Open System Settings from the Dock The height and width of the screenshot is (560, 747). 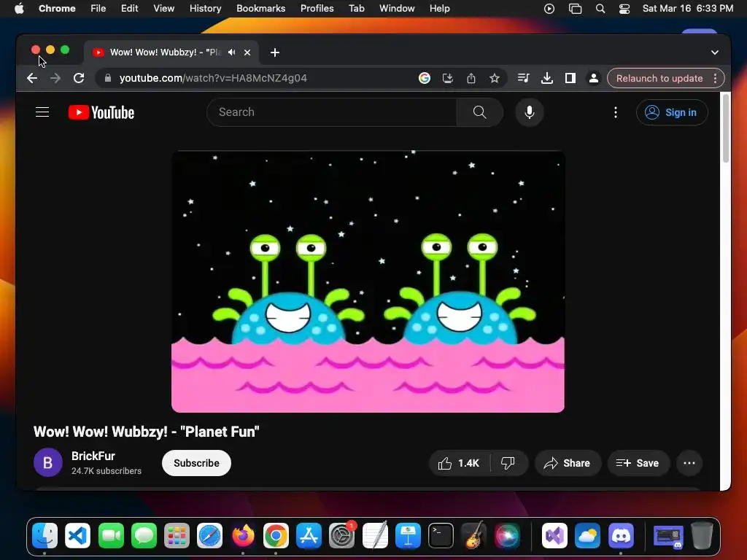342,536
